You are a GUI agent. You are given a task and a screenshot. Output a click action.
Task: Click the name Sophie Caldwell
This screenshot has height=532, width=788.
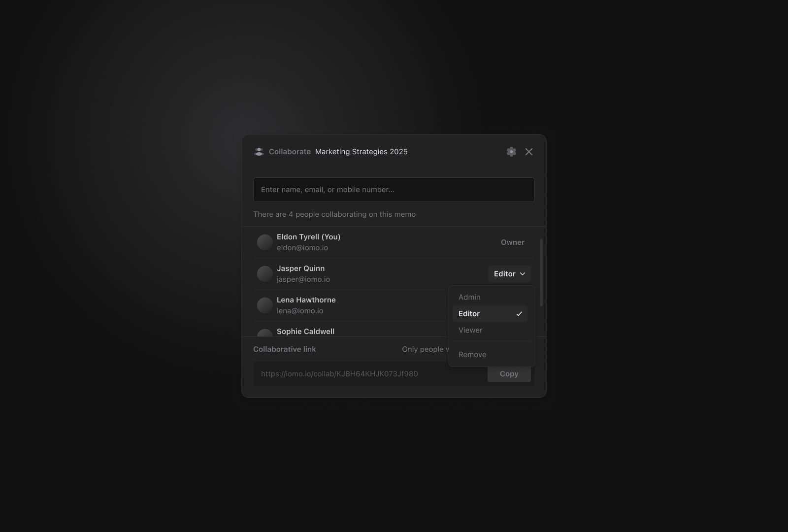pos(305,332)
